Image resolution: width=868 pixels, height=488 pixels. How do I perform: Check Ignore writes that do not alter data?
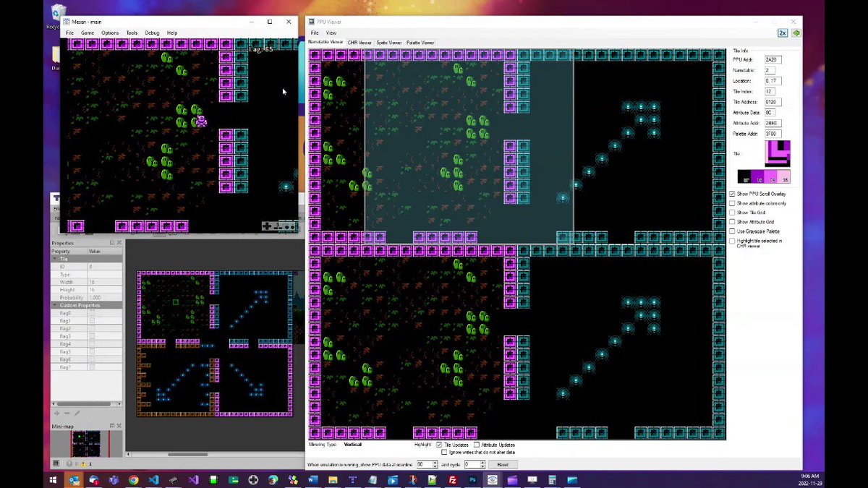(x=443, y=453)
